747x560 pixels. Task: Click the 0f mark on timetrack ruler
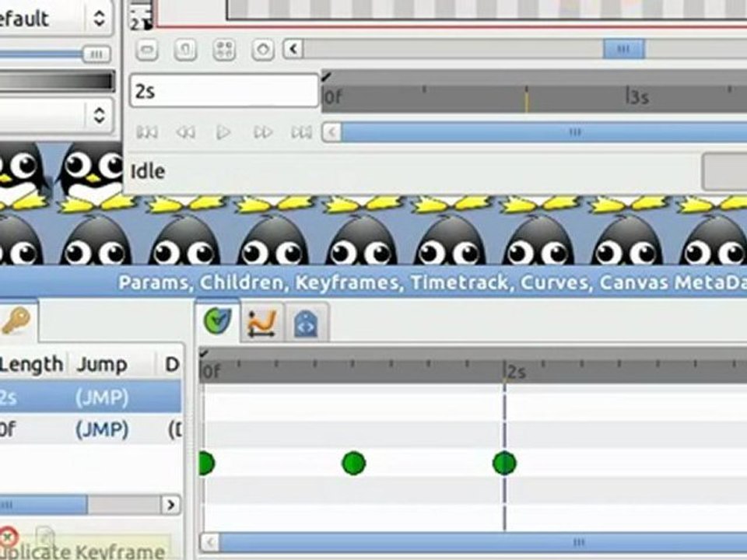tap(210, 371)
